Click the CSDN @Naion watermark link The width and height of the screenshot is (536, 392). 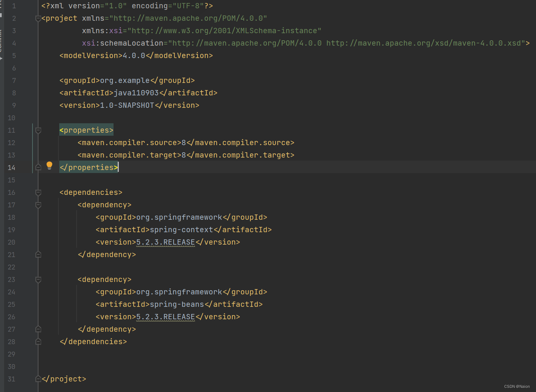tap(516, 386)
